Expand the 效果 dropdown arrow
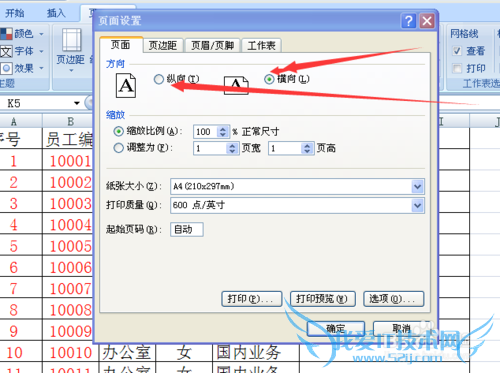Image resolution: width=500 pixels, height=373 pixels. (41, 68)
